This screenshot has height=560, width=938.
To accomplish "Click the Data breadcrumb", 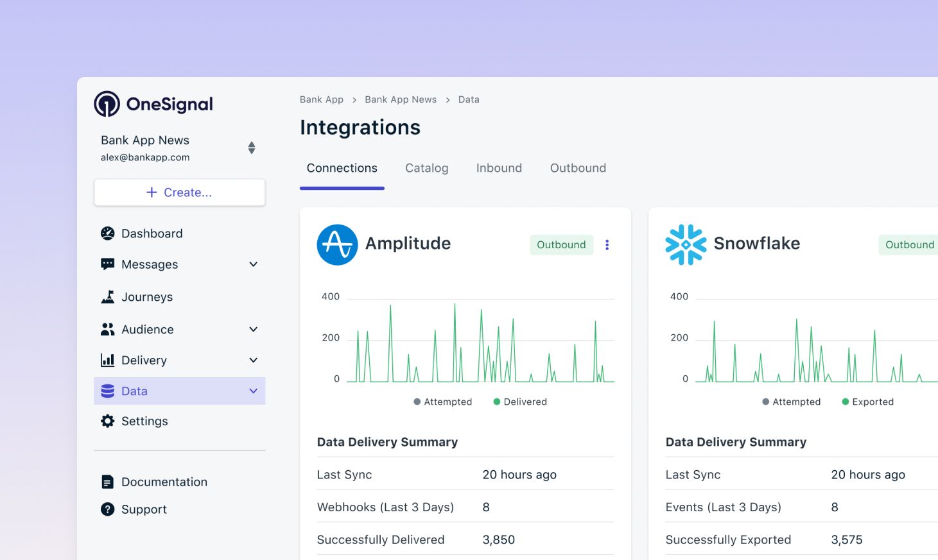I will click(x=469, y=99).
